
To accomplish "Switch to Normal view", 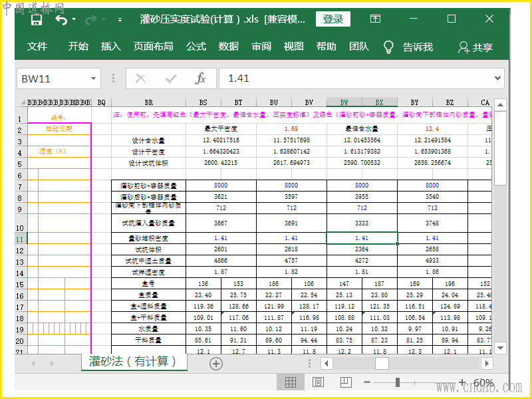I will pyautogui.click(x=291, y=382).
